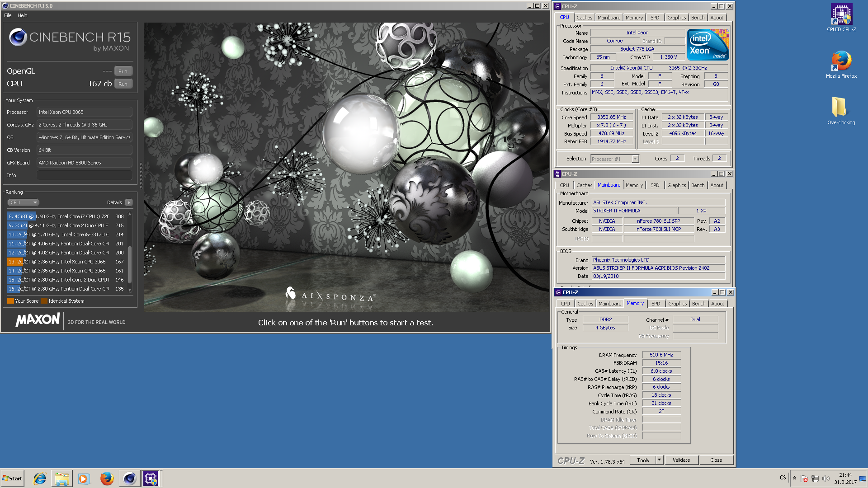The height and width of the screenshot is (488, 868).
Task: Open the Help menu in Cinebench
Action: point(23,15)
